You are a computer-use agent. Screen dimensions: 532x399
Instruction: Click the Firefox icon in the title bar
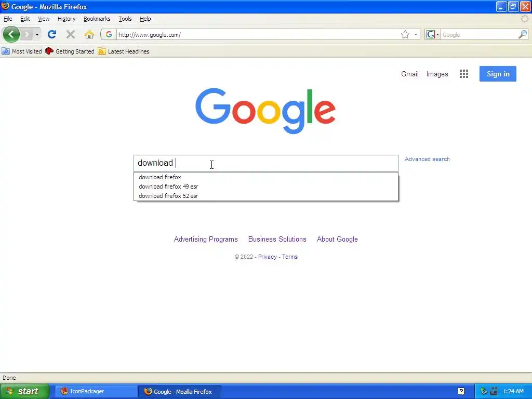coord(5,6)
